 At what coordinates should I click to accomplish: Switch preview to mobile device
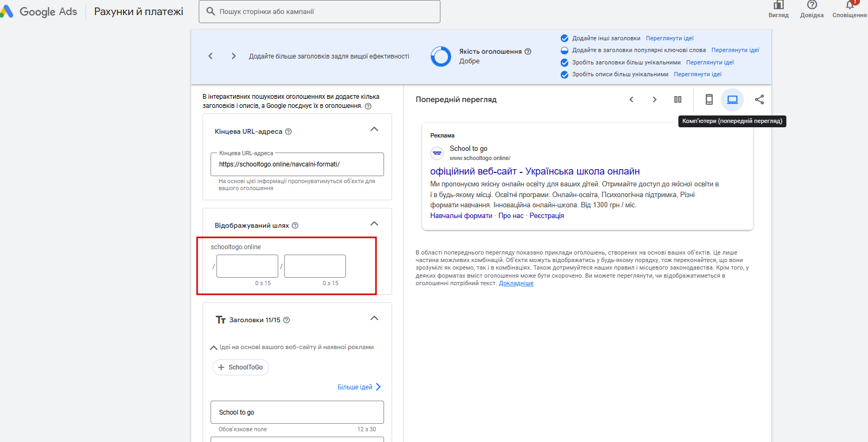pyautogui.click(x=709, y=99)
